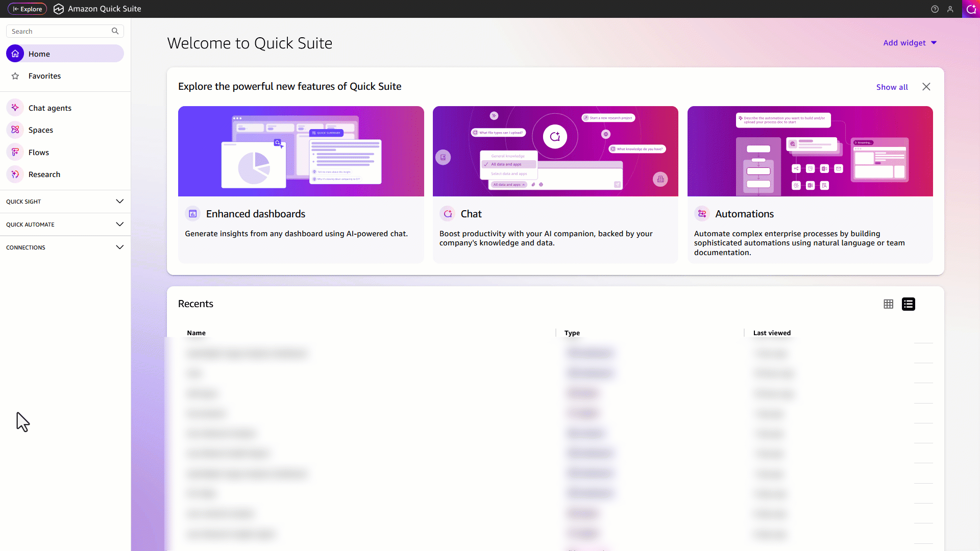The image size is (980, 551).
Task: Switch Recents to grid view
Action: tap(889, 304)
